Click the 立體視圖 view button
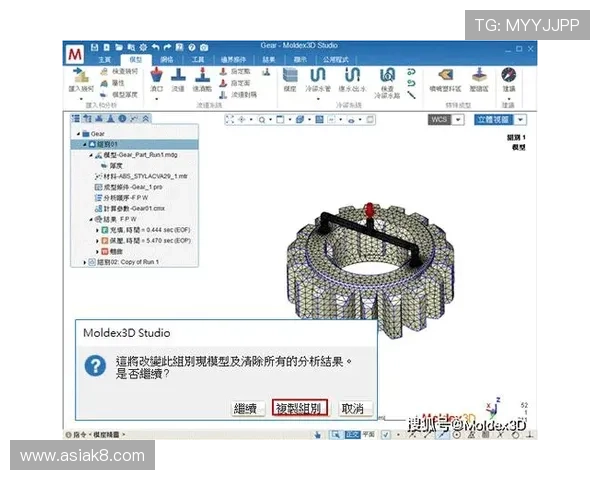Screen dimensions: 600x480 click(494, 120)
